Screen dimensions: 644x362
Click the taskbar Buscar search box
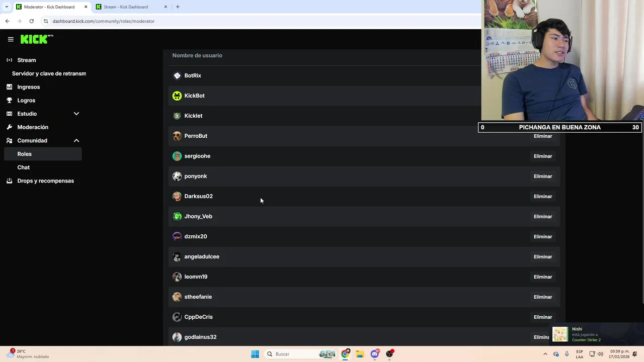300,354
